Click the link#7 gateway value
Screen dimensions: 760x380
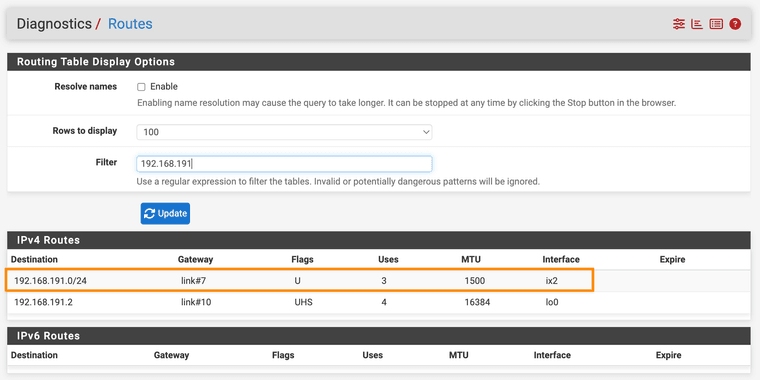pyautogui.click(x=194, y=281)
